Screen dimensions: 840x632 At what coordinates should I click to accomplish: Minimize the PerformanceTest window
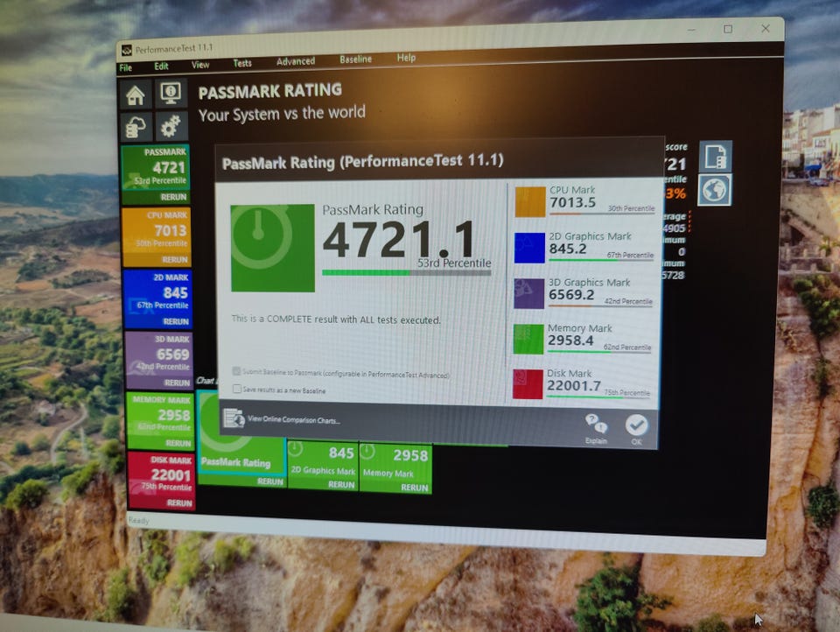click(691, 30)
